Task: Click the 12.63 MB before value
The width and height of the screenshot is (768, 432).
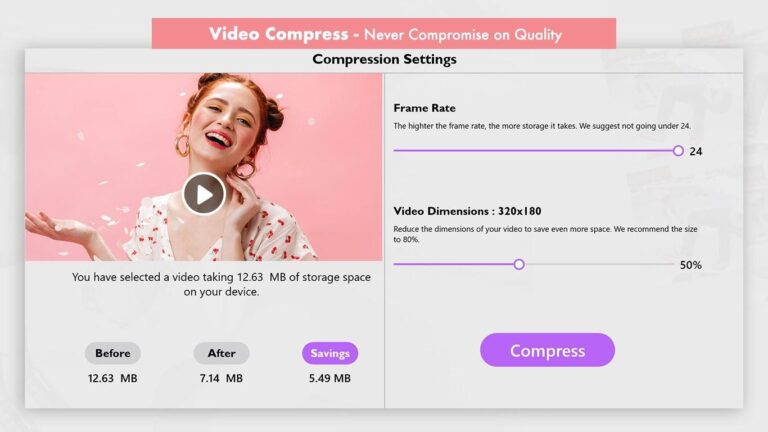Action: (x=113, y=378)
